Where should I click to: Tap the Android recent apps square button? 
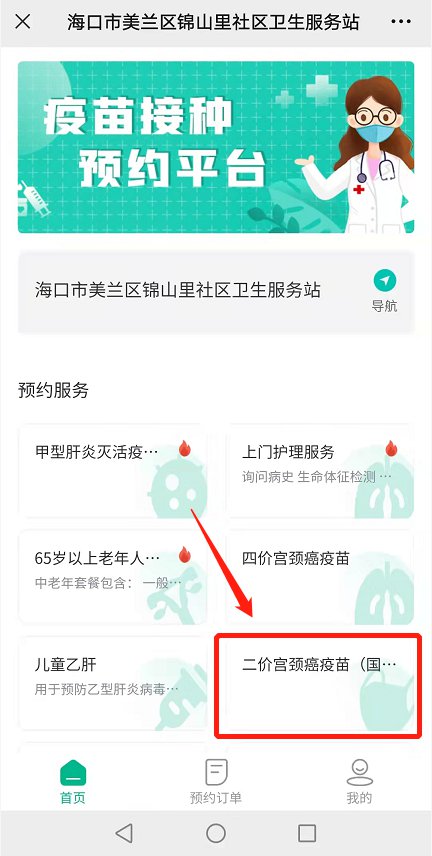[x=307, y=833]
